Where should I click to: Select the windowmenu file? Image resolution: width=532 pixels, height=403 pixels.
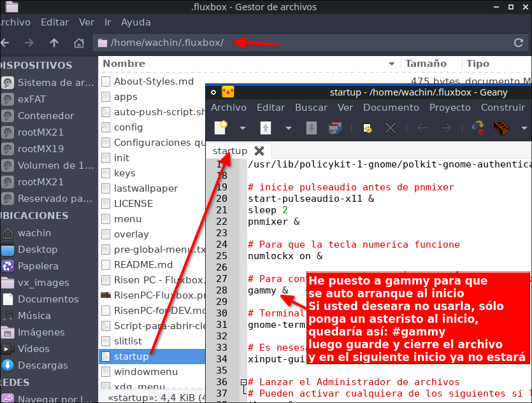pyautogui.click(x=146, y=372)
